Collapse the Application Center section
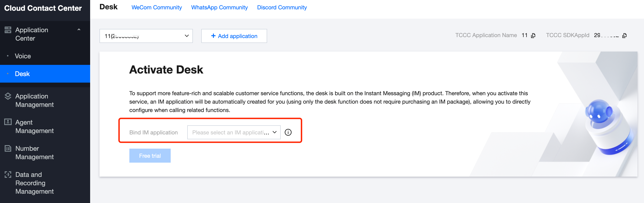This screenshot has width=644, height=203. coord(79,30)
